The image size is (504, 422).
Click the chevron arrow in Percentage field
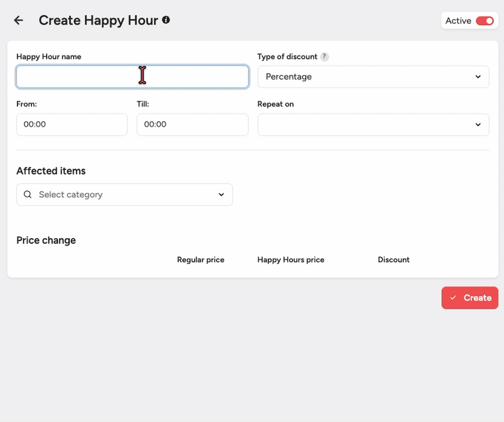[478, 77]
